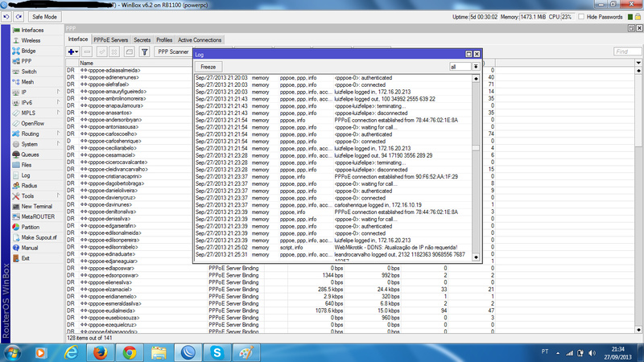Image resolution: width=644 pixels, height=362 pixels.
Task: Open the MetaROUTER sidebar item
Action: click(38, 216)
